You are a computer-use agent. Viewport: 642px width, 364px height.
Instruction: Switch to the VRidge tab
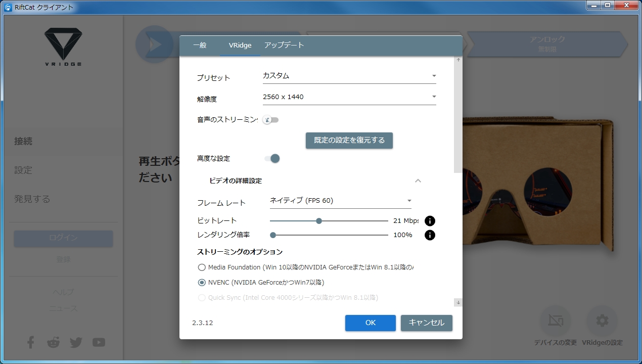(x=240, y=45)
